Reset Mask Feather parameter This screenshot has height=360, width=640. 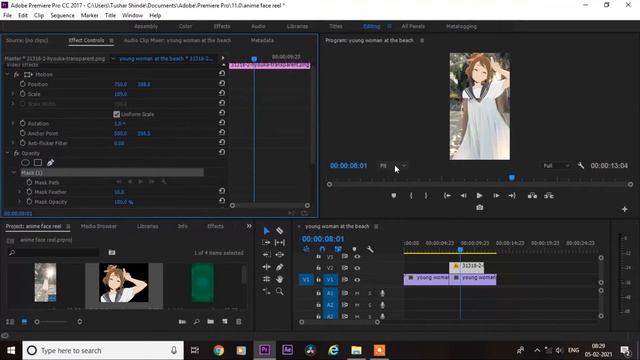click(222, 191)
